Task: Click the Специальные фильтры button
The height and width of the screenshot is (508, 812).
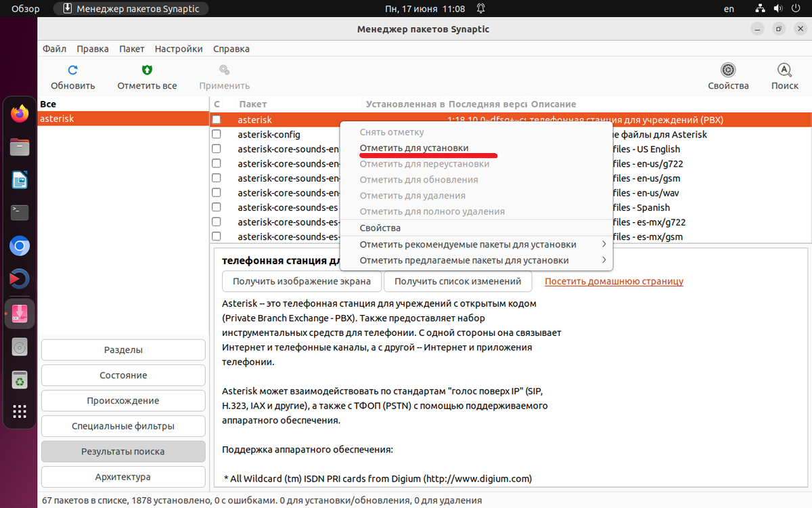Action: click(123, 426)
